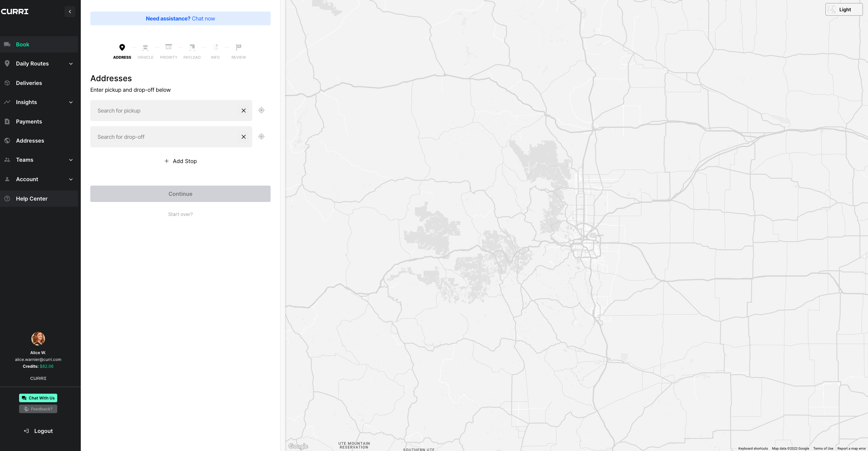Toggle the Light map style
The image size is (868, 451).
point(844,10)
